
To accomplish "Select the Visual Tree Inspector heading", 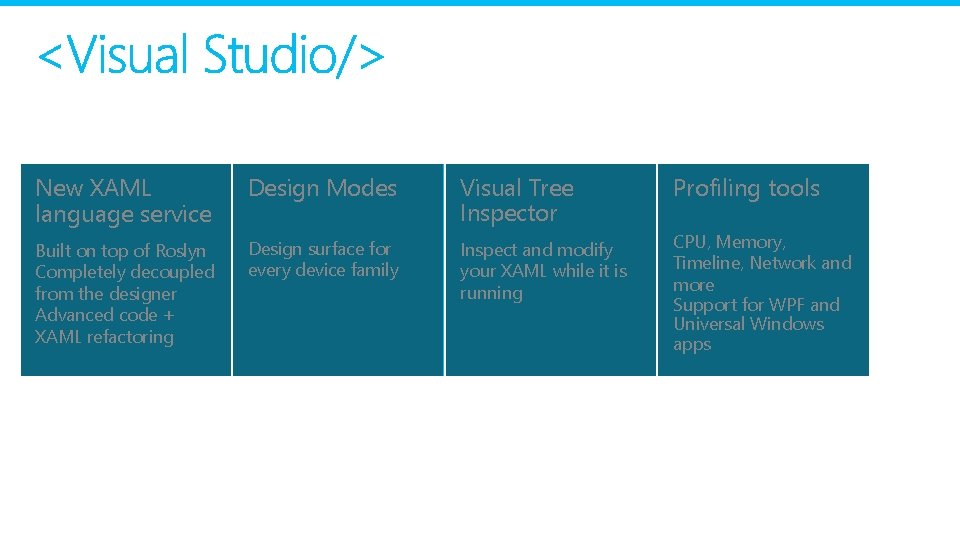I will [x=517, y=200].
